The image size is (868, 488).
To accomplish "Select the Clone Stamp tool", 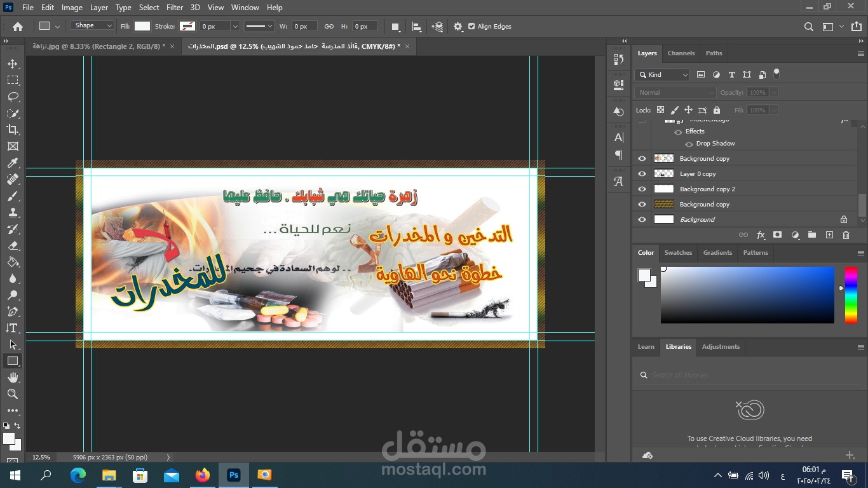I will coord(13,212).
